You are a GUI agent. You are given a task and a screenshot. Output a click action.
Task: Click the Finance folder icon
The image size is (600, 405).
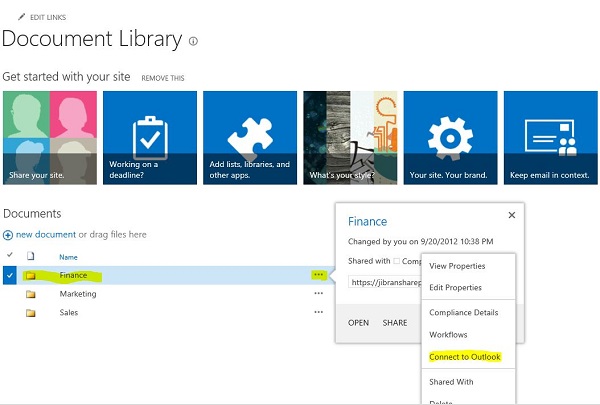[30, 274]
